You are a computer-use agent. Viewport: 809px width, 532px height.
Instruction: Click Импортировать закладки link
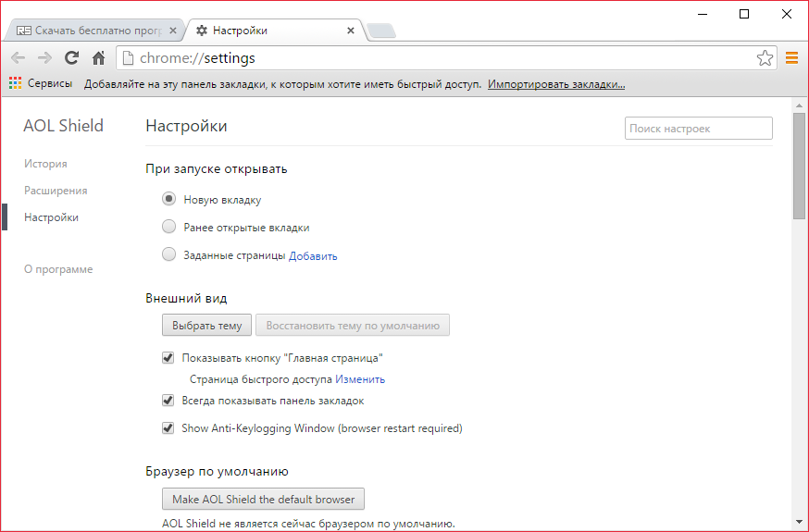(556, 84)
